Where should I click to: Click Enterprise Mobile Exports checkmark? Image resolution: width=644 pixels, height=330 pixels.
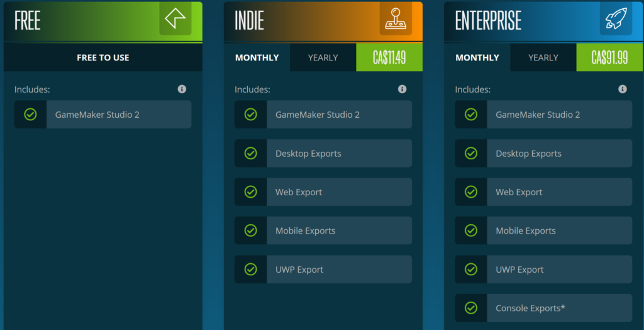pyautogui.click(x=470, y=230)
